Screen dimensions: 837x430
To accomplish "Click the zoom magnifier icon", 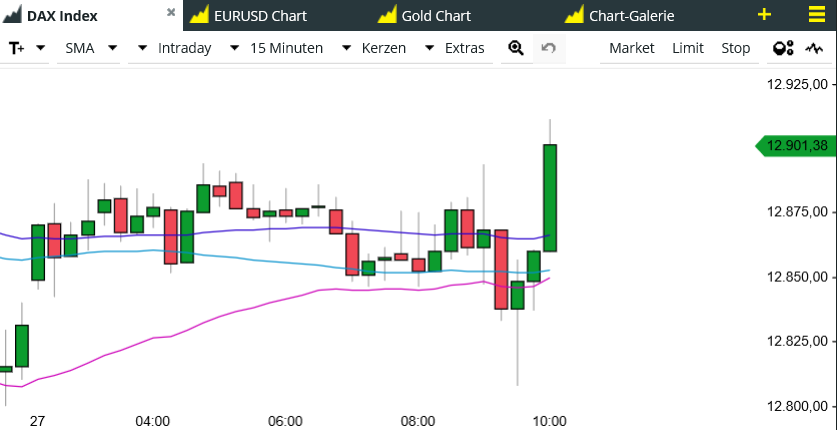I will click(x=516, y=48).
